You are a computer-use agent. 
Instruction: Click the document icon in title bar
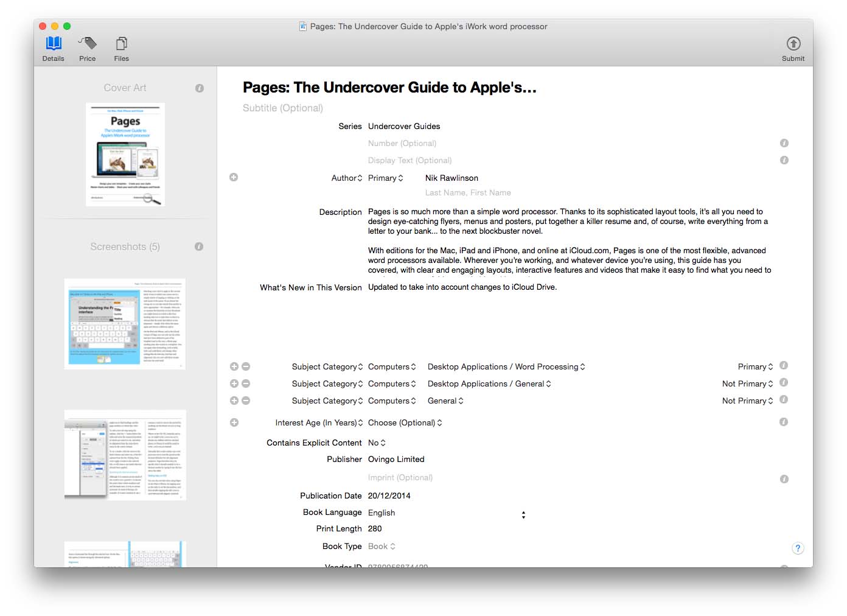(303, 26)
